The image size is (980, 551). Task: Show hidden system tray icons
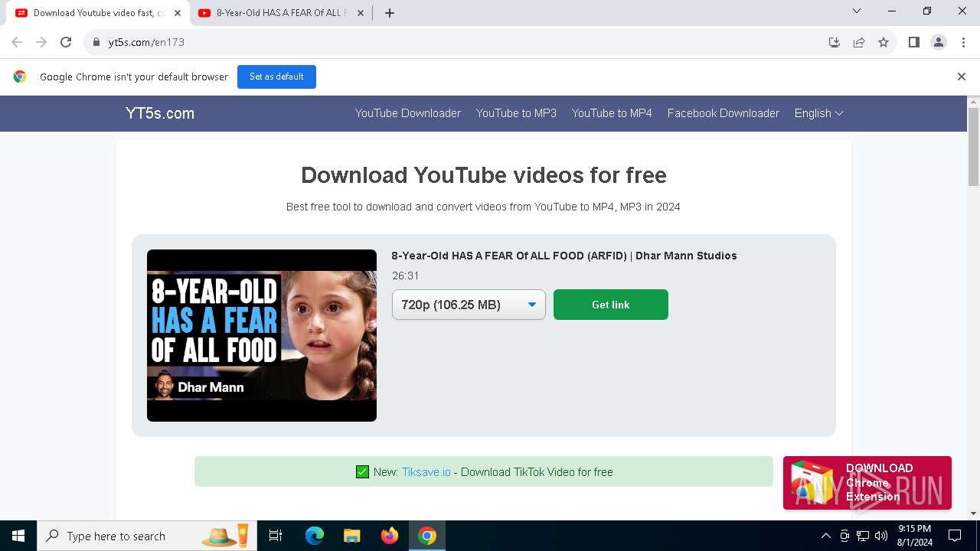[x=825, y=536]
